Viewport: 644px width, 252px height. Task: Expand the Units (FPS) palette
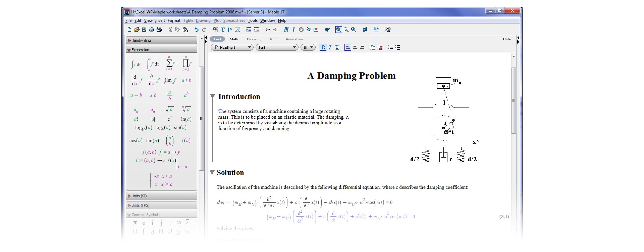(161, 205)
